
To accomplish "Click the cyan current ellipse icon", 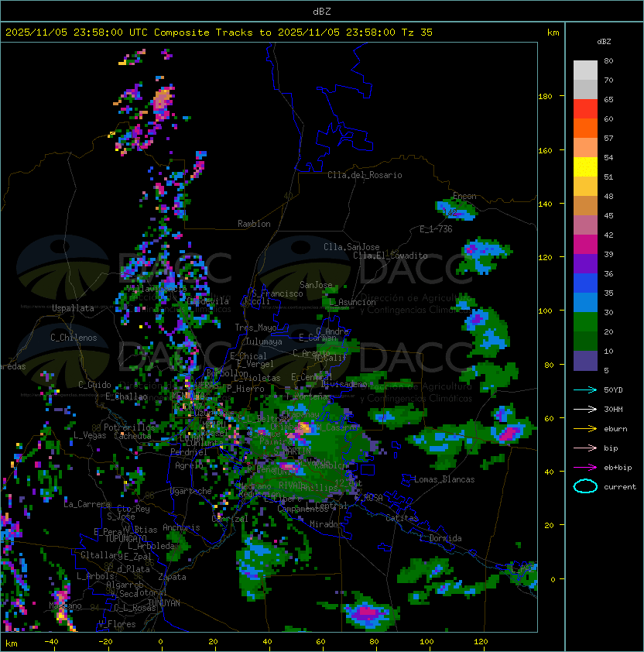I will point(585,486).
